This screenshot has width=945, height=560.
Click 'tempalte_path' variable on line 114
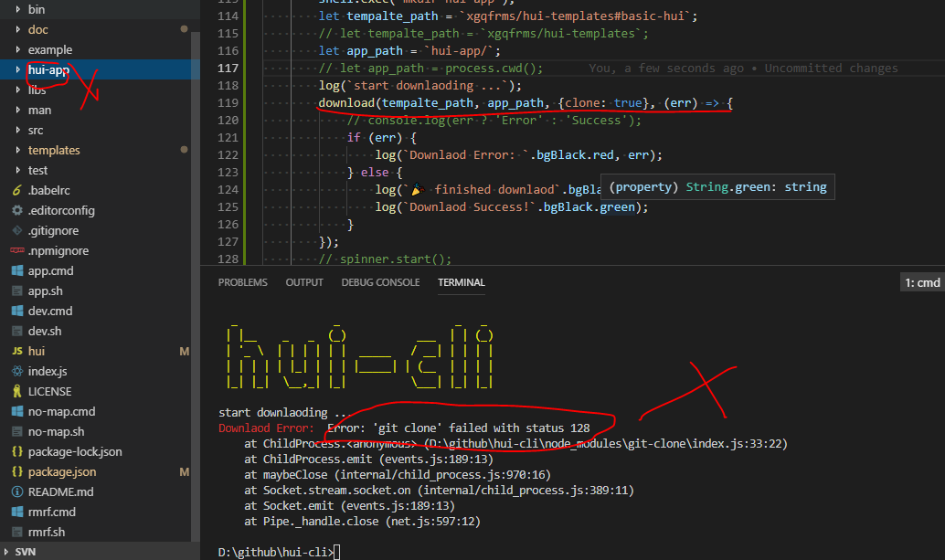[x=392, y=16]
